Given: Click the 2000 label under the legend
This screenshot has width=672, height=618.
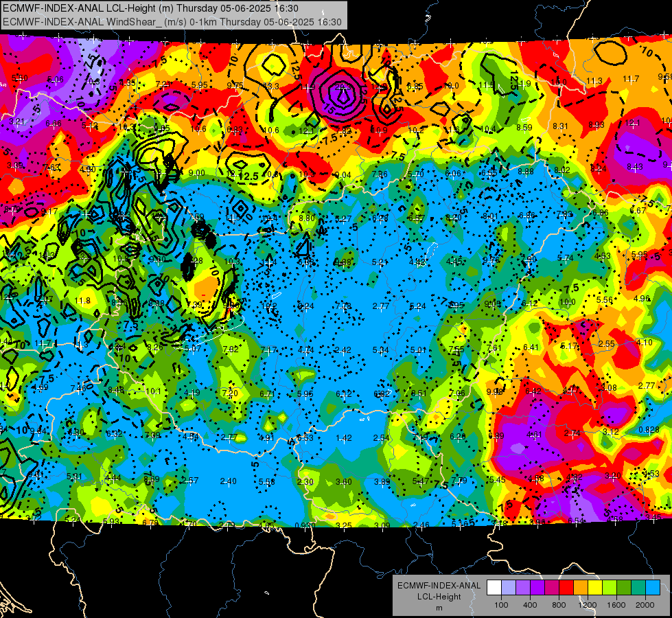Looking at the screenshot, I should [645, 605].
